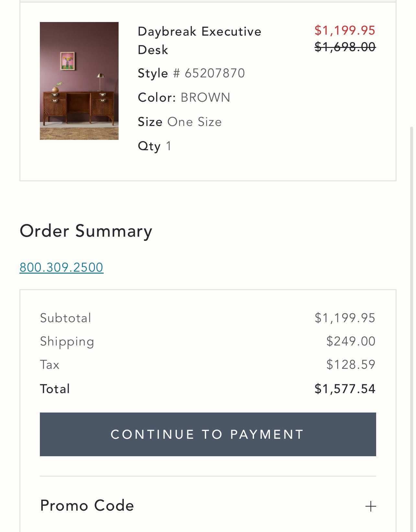The image size is (416, 532).
Task: Click the Style # 65207870 text
Action: point(191,73)
